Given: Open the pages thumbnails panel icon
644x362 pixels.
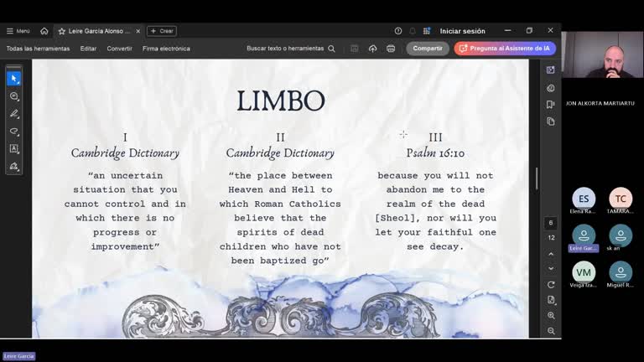Looking at the screenshot, I should (x=551, y=122).
